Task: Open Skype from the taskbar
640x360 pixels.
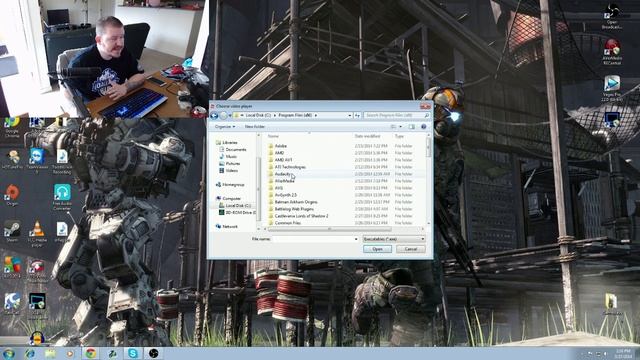Action: (x=133, y=353)
